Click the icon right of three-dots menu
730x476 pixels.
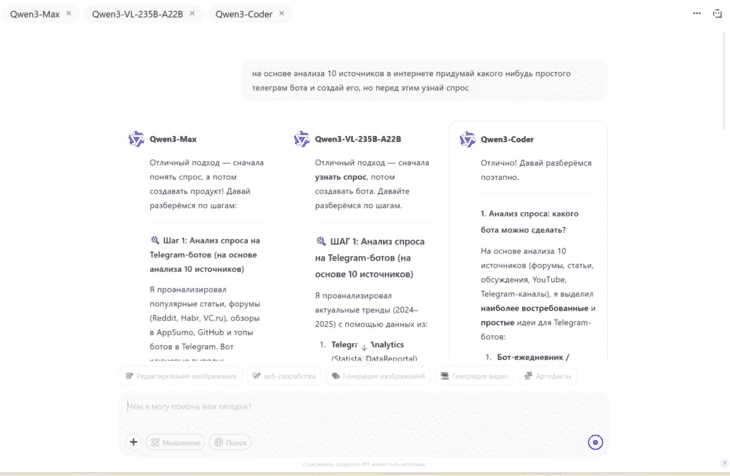[717, 13]
